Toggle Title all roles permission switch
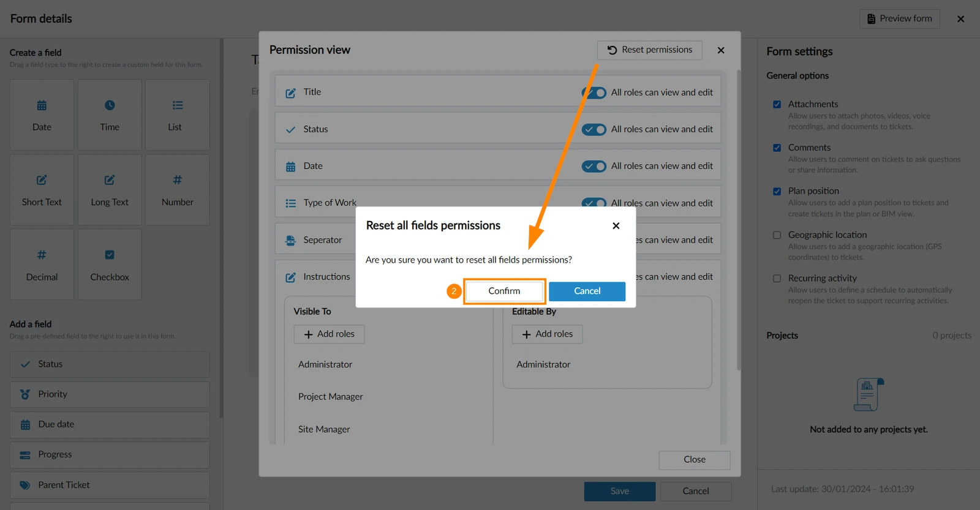Viewport: 980px width, 510px height. coord(594,92)
